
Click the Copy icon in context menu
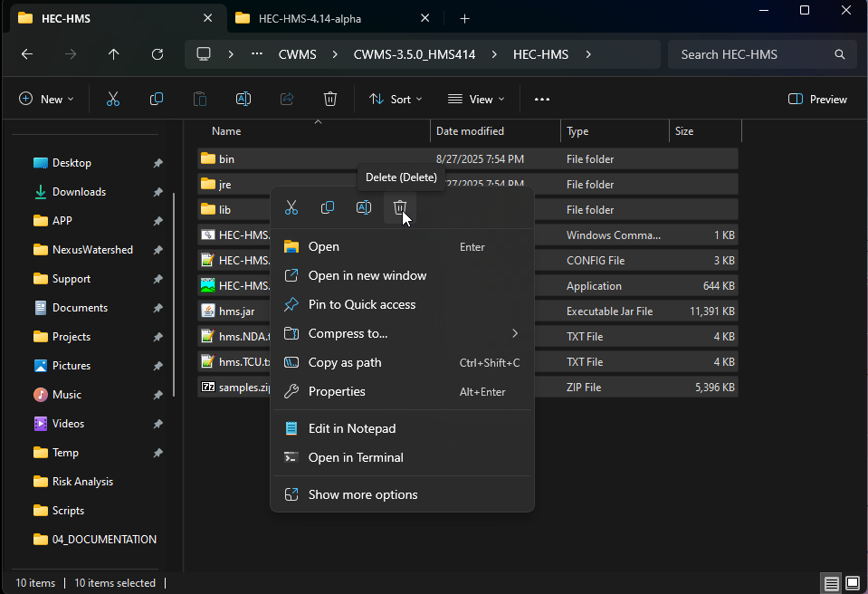pos(328,208)
